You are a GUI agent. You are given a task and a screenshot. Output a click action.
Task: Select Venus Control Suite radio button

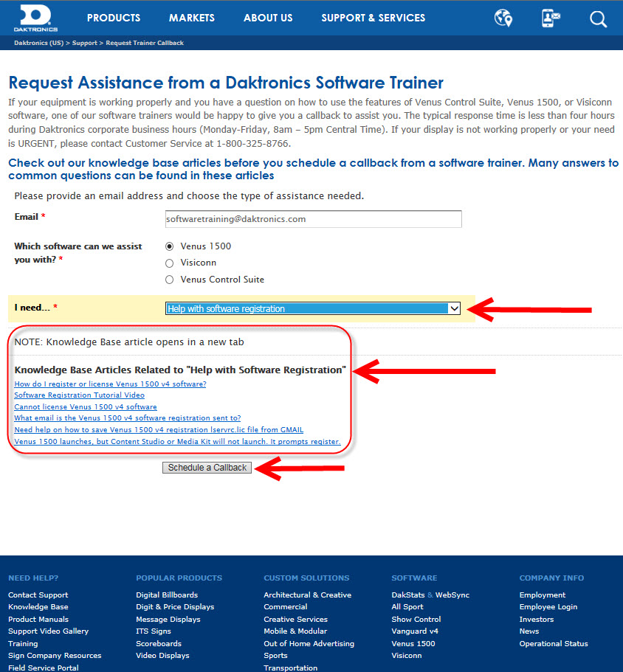coord(170,280)
